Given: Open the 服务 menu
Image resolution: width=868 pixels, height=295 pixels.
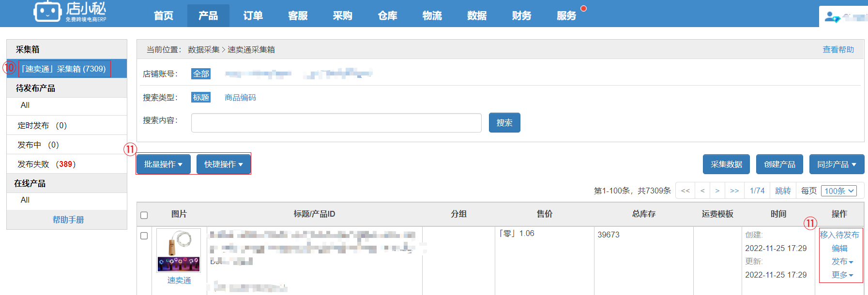Looking at the screenshot, I should click(566, 15).
